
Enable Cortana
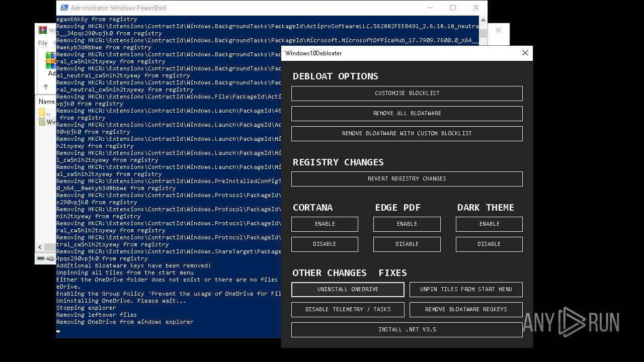tap(325, 224)
